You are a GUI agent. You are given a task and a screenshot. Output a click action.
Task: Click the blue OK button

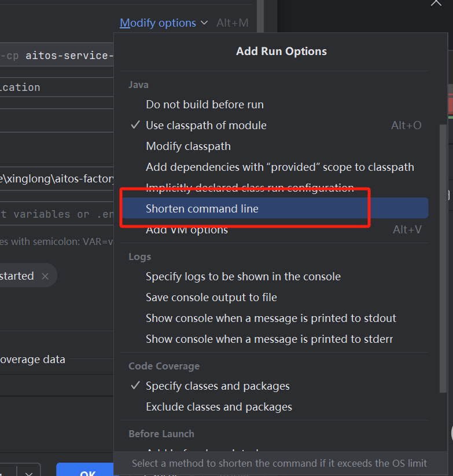85,470
